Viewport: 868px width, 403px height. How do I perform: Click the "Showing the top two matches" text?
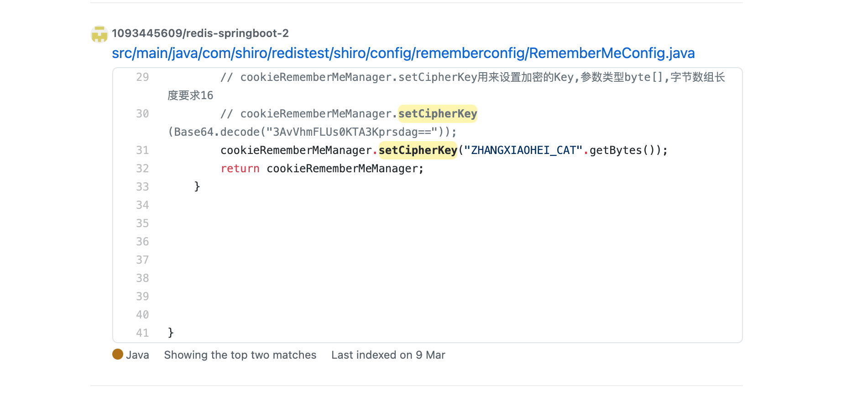pyautogui.click(x=240, y=355)
